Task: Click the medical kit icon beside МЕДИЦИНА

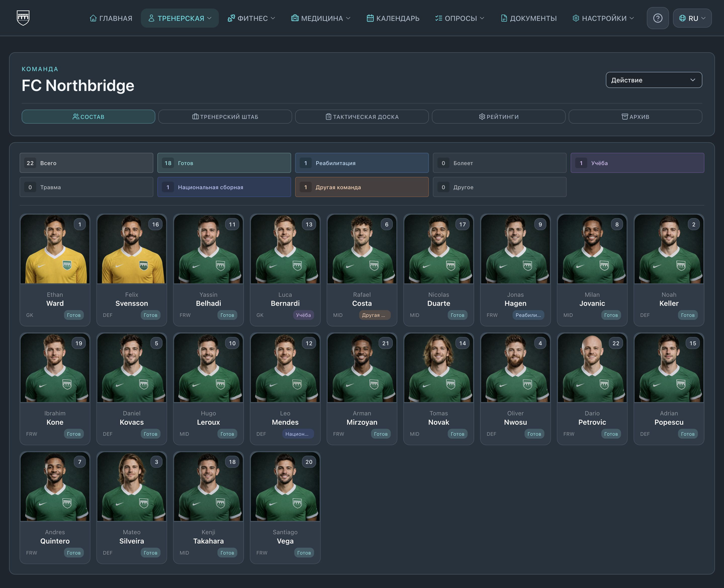Action: 295,18
